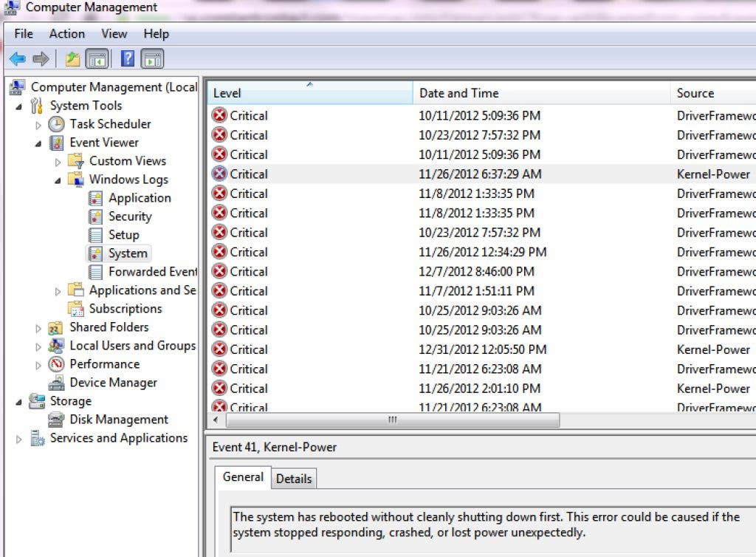Toggle the Show/Hide Action Pane icon
Viewport: 756px width, 557px height.
coord(152,59)
